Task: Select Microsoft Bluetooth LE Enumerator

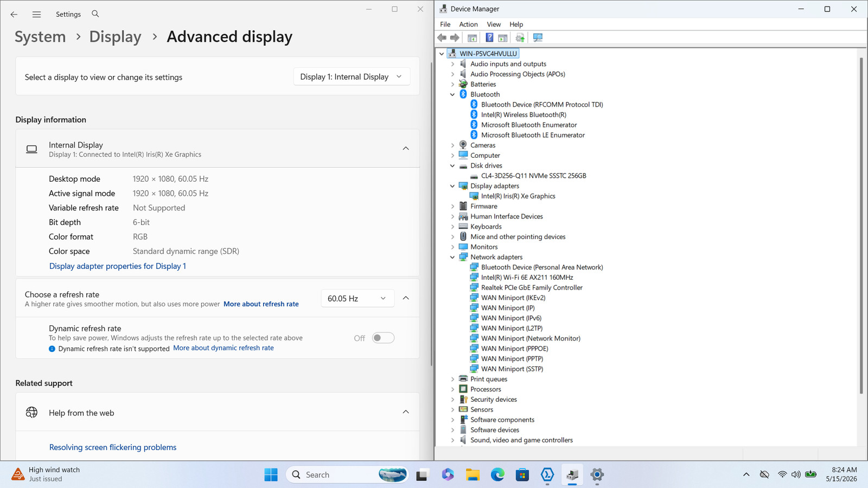Action: [x=533, y=134]
